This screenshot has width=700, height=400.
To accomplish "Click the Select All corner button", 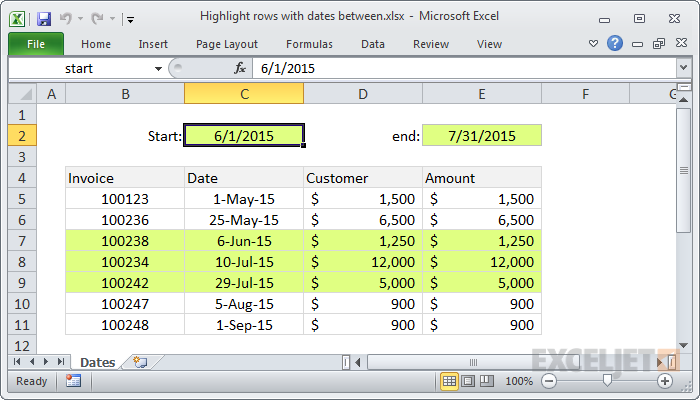I will coord(22,94).
